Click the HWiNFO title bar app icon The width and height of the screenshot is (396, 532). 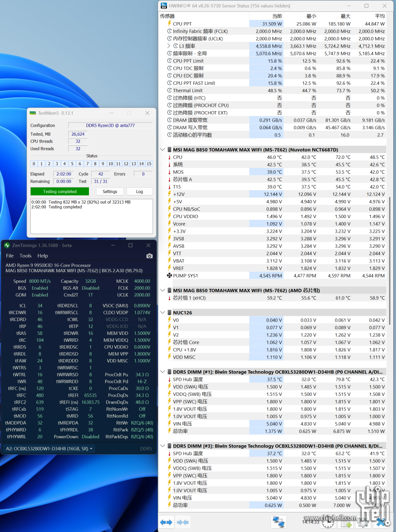[x=164, y=6]
